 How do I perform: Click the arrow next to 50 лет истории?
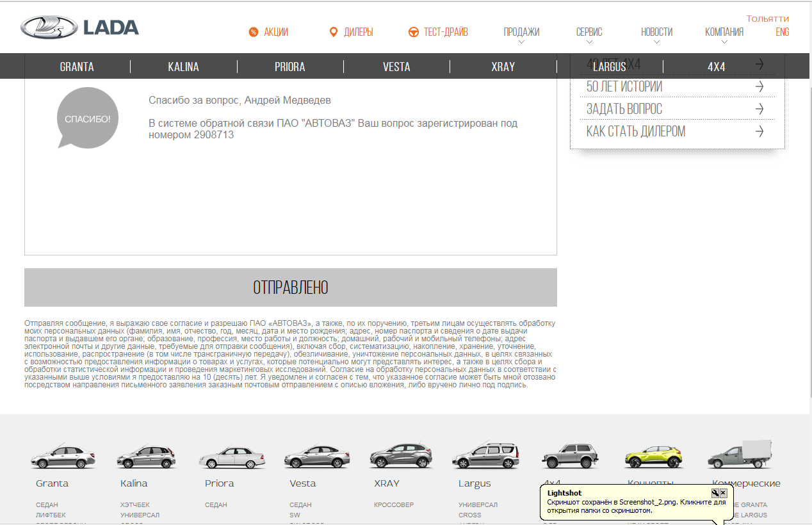click(759, 86)
